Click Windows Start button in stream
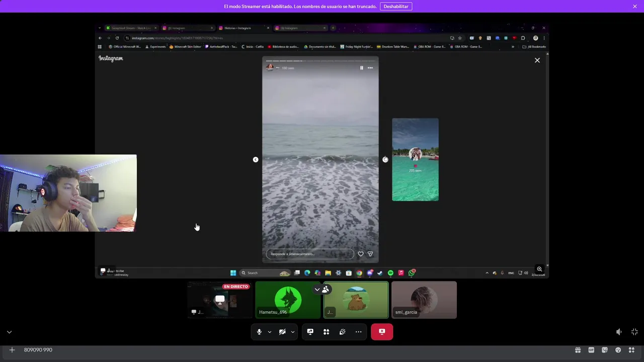This screenshot has width=644, height=362. [x=233, y=273]
